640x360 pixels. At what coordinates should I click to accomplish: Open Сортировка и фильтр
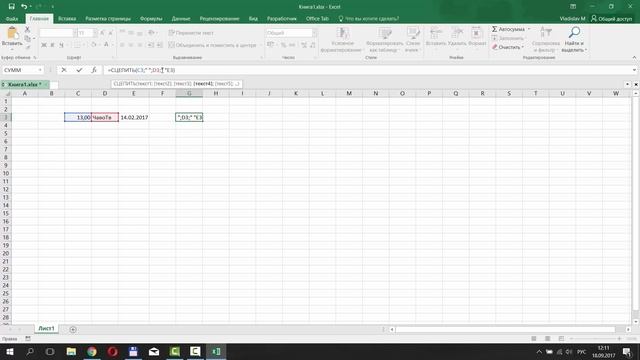[545, 40]
